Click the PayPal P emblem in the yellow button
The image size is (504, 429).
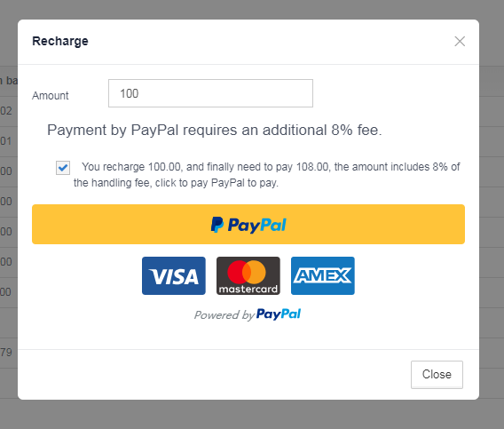[x=217, y=225]
